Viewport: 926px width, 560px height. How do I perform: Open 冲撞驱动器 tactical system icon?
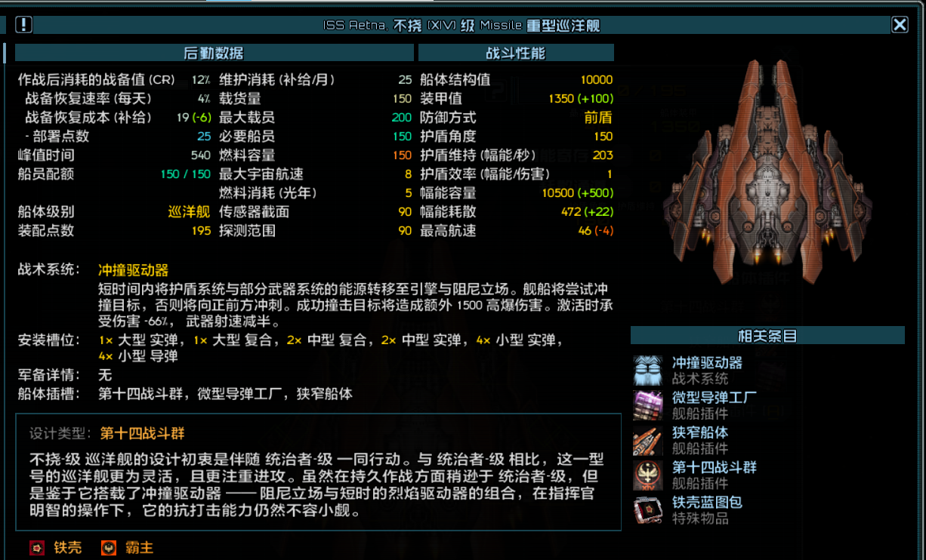coord(648,370)
